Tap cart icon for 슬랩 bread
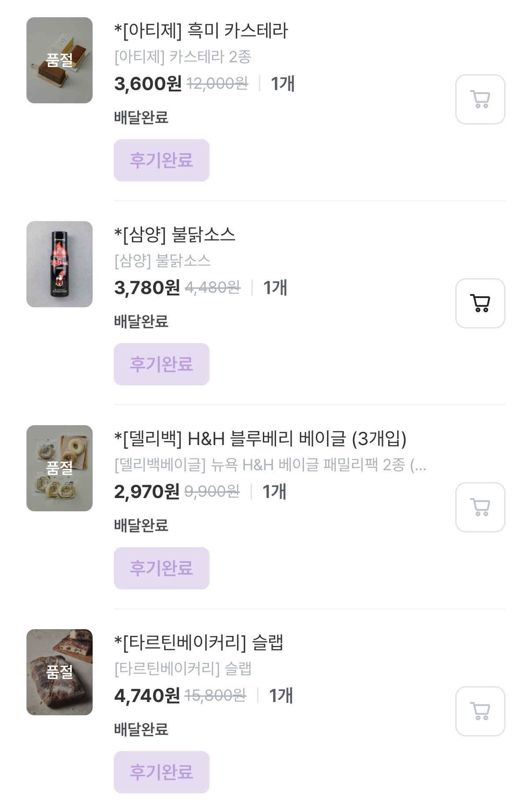Screen dimensions: 532x808 [x=480, y=711]
